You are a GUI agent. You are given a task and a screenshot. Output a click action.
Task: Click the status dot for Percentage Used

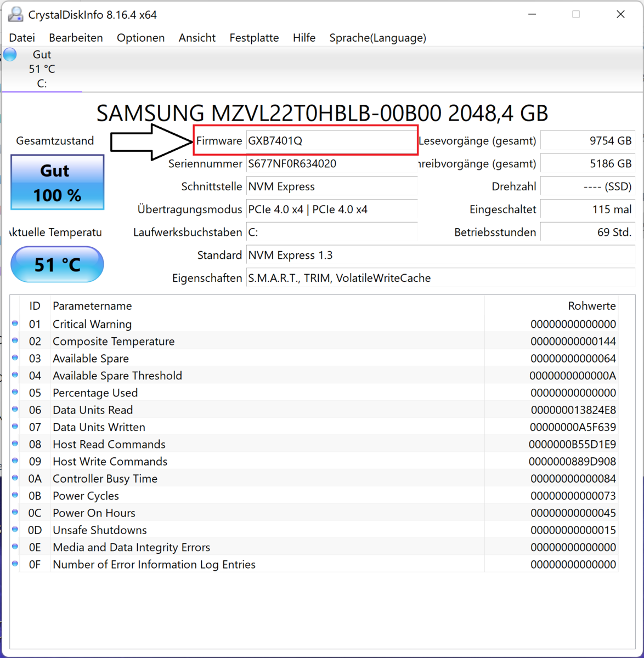(x=15, y=392)
